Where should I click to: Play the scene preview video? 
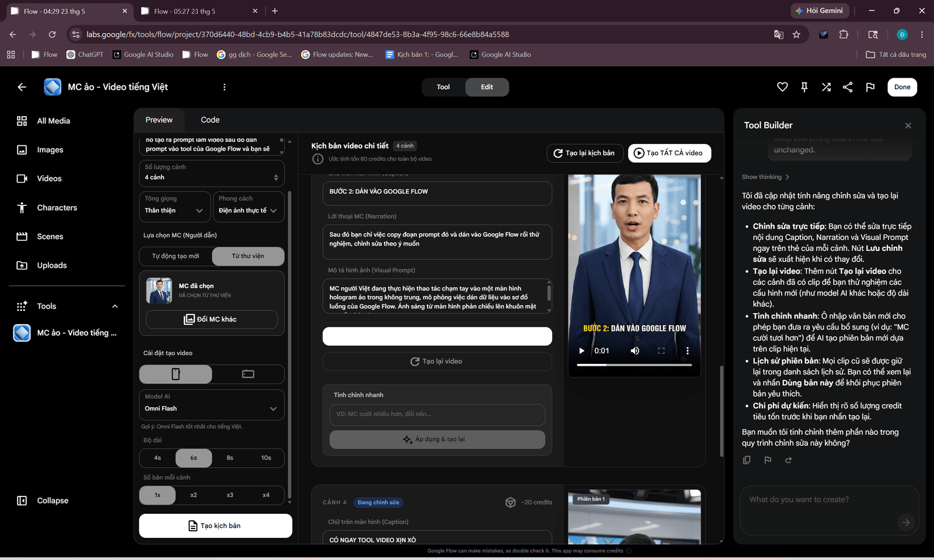pos(581,351)
